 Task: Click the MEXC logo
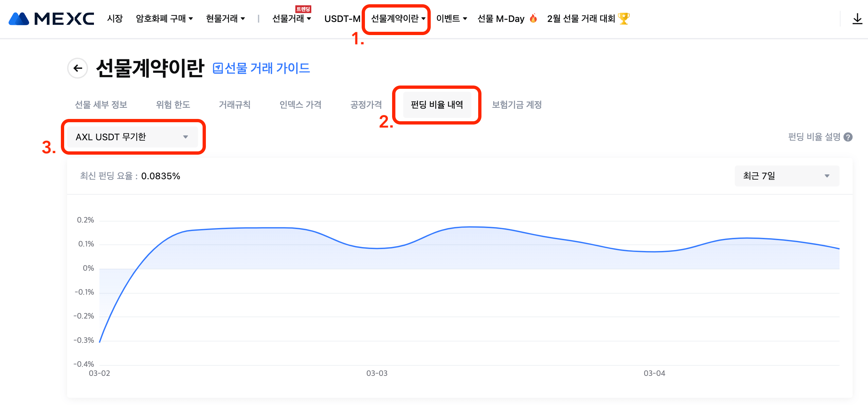51,19
